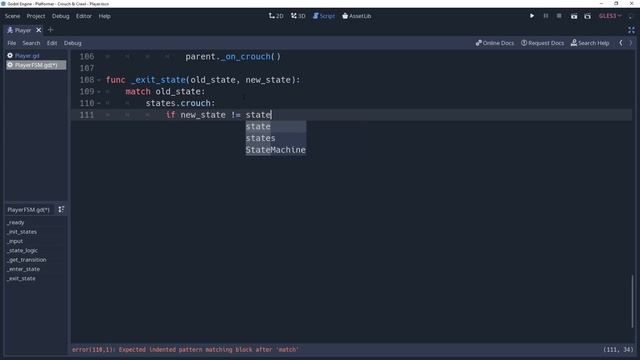Image resolution: width=640 pixels, height=360 pixels.
Task: Jump to _state_logic method
Action: (x=22, y=250)
